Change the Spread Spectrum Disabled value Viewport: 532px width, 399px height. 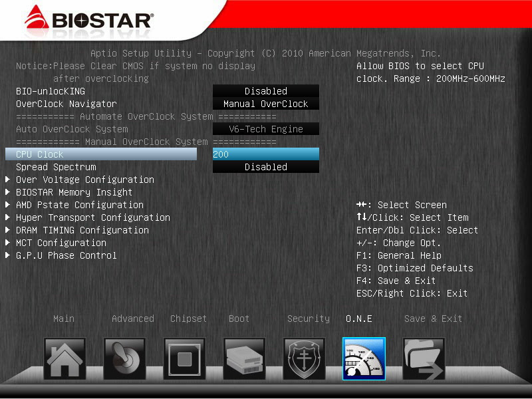point(265,167)
